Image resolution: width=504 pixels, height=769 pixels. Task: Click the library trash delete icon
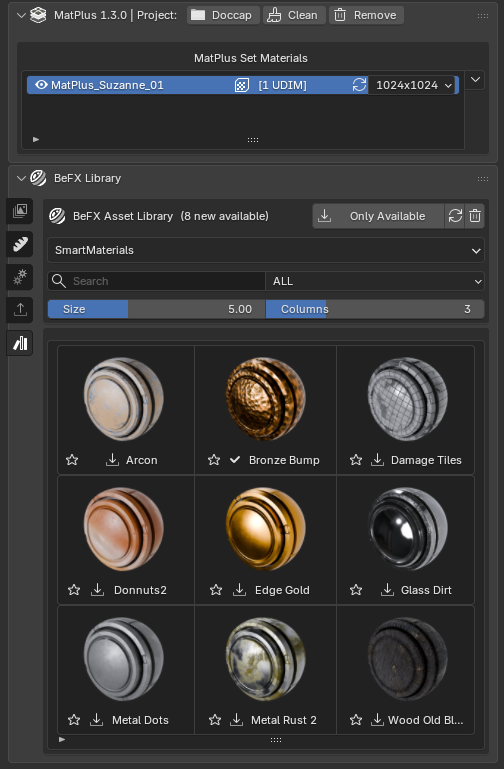pos(475,216)
